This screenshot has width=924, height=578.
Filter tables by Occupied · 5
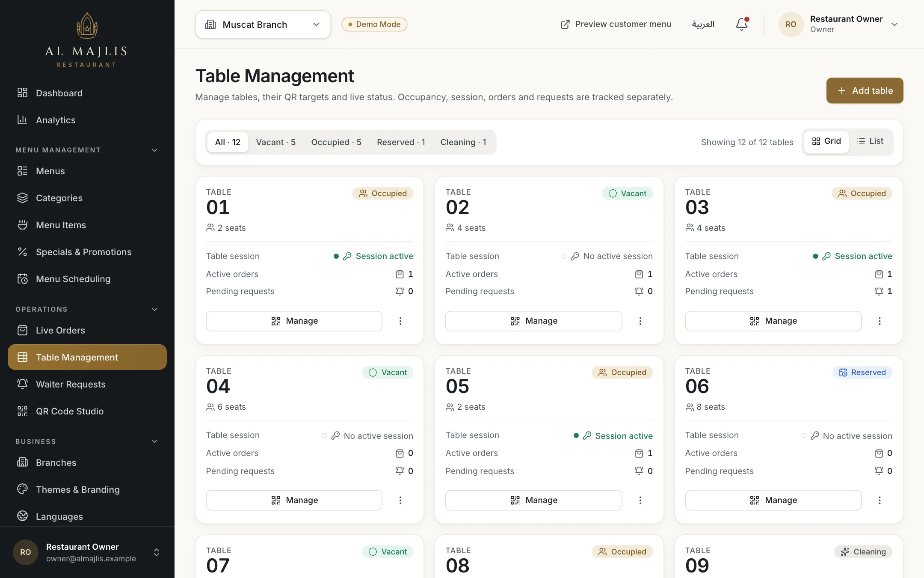336,142
